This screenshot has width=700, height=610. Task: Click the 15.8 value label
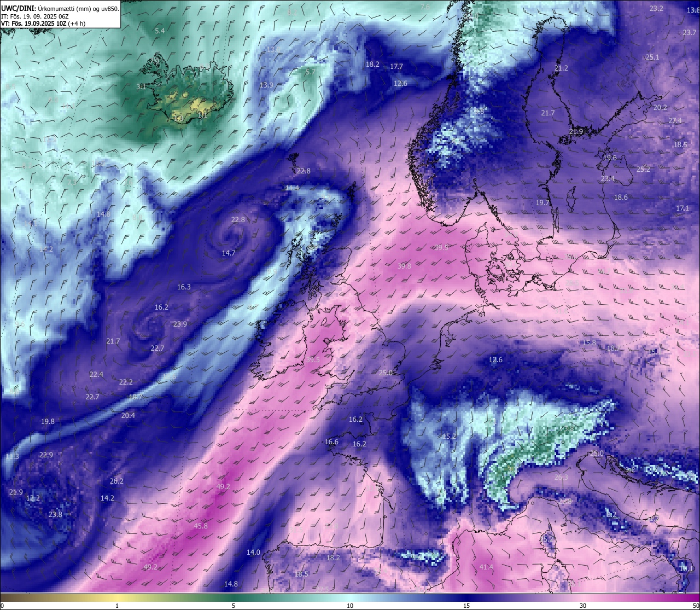[x=589, y=342]
